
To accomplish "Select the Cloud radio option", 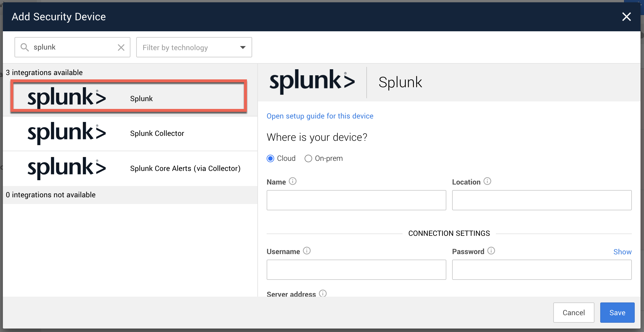I will click(270, 158).
